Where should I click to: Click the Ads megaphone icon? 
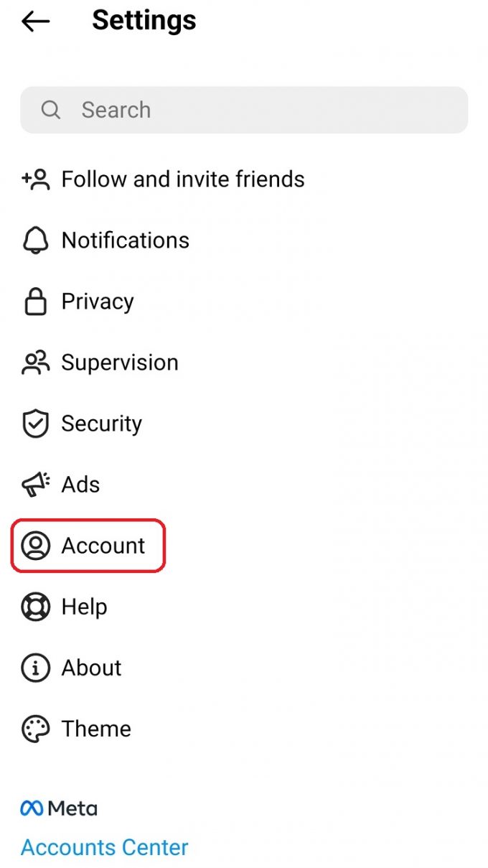pyautogui.click(x=34, y=485)
